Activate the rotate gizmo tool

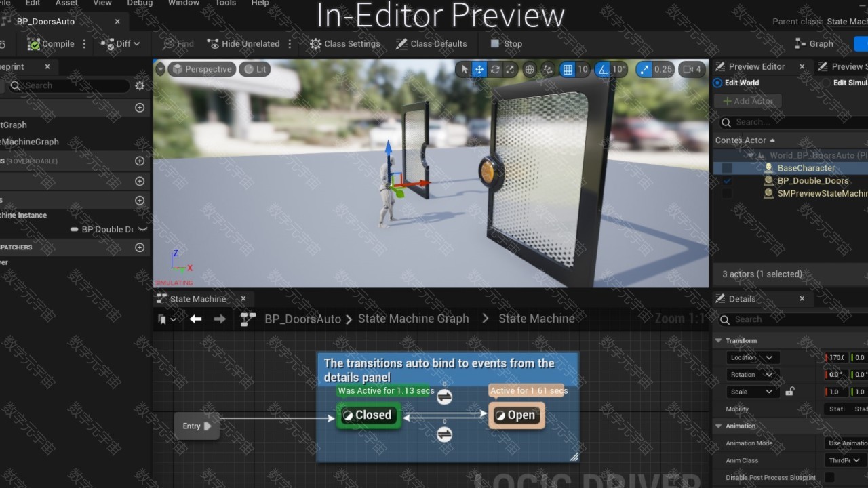coord(495,69)
